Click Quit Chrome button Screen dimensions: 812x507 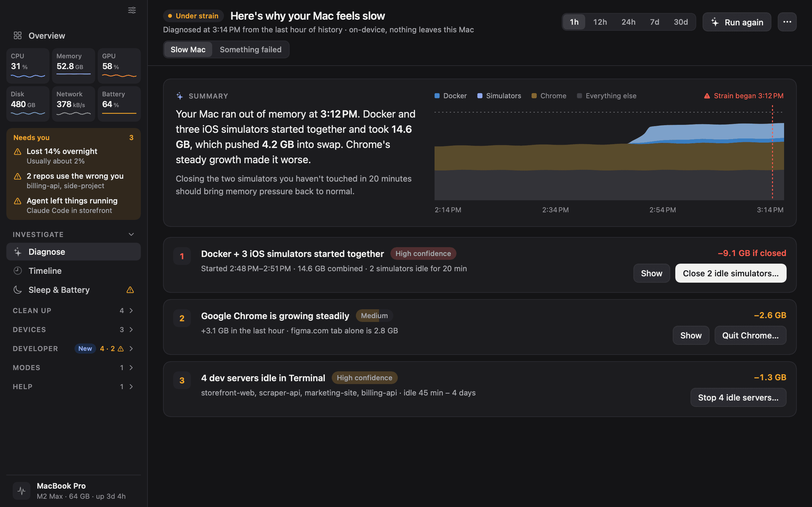tap(750, 335)
